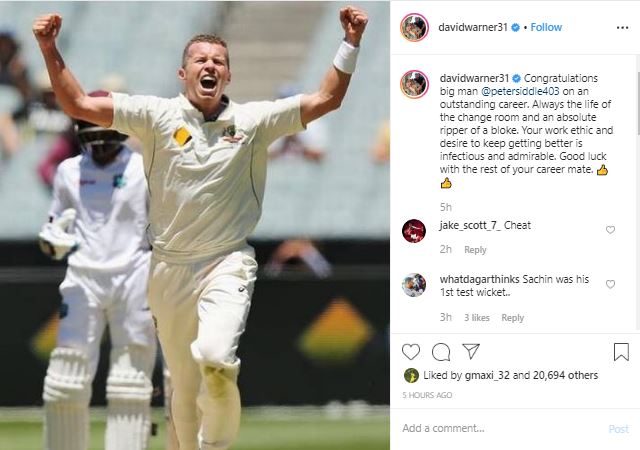This screenshot has width=640, height=450.
Task: Click davidwarner31 avatar beside the caption
Action: click(414, 84)
